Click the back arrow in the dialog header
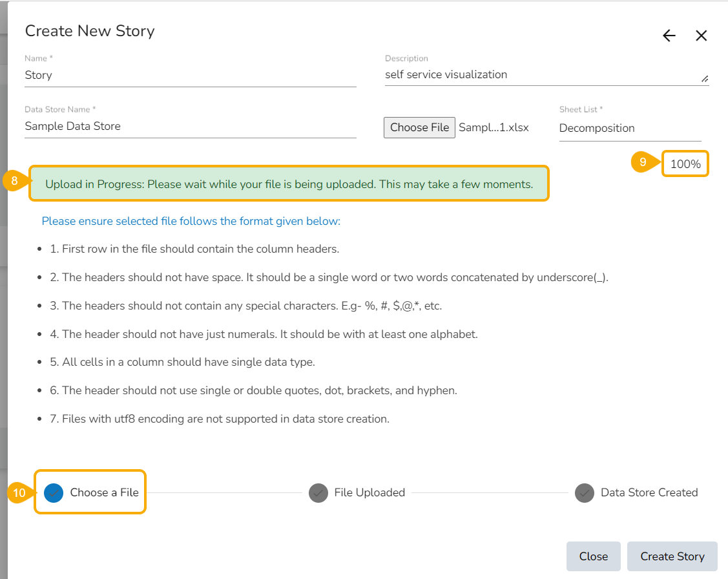Viewport: 728px width, 579px height. pyautogui.click(x=669, y=36)
